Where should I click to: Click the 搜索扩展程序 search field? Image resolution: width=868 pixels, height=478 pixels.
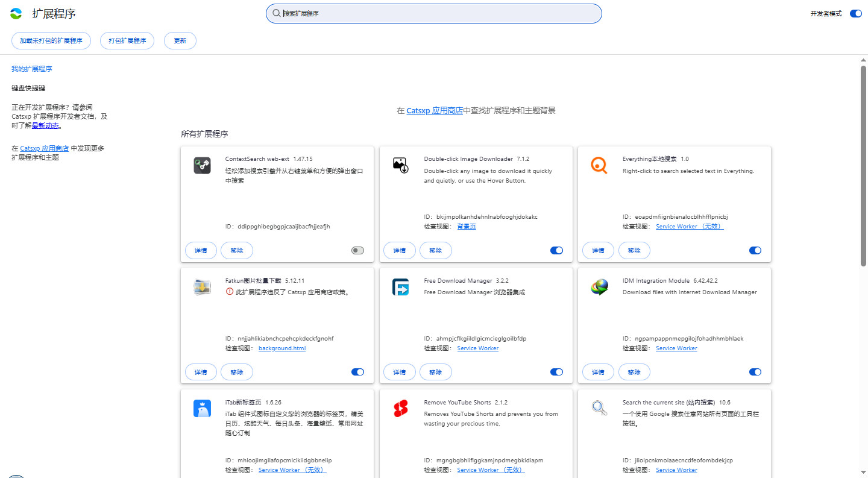(434, 13)
